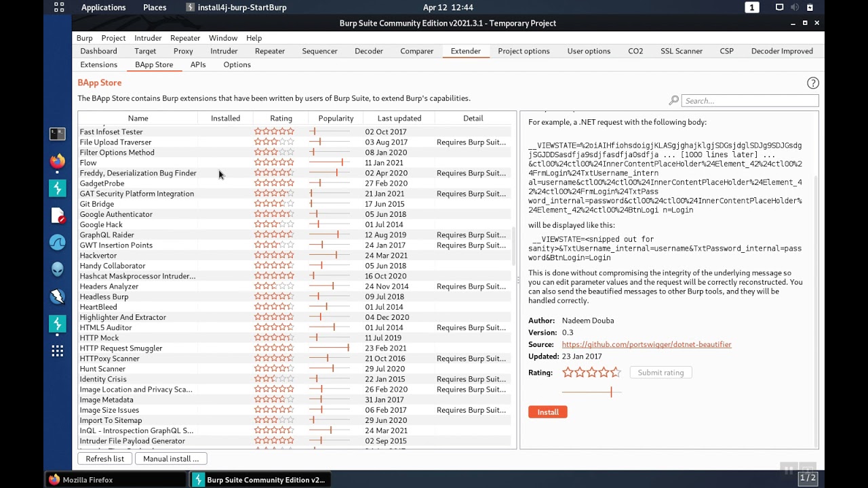Open Firefox from the dock
868x488 pixels.
point(58,161)
